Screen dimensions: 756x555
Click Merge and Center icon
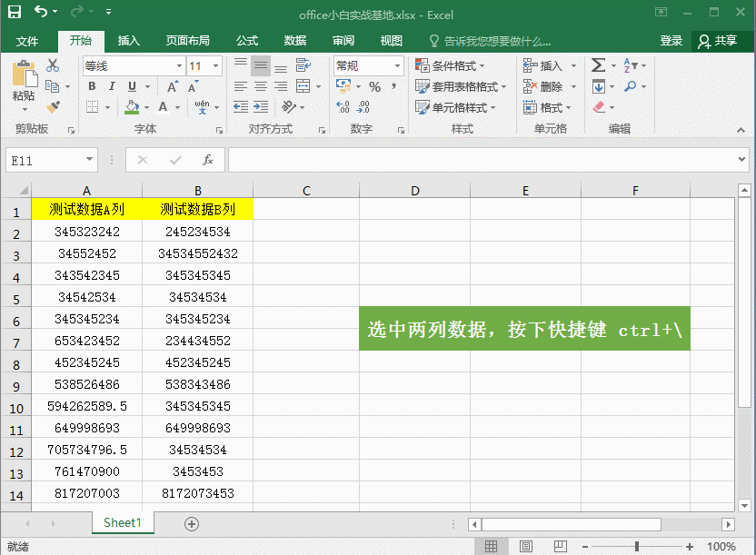coord(303,86)
